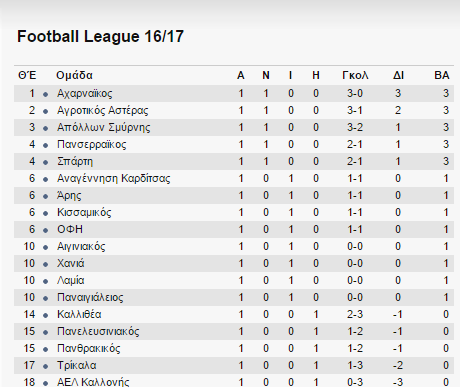Select the Ομάδα column header
The image size is (460, 387).
pyautogui.click(x=74, y=75)
